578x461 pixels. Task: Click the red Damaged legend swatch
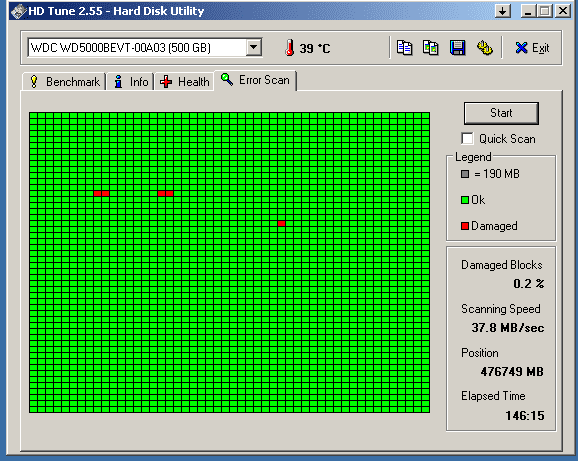coord(465,226)
